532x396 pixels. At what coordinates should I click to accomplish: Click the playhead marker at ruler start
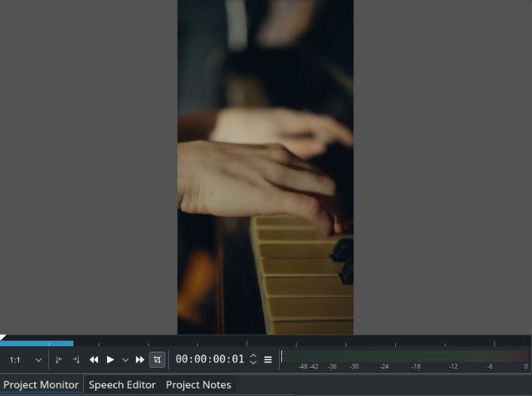pyautogui.click(x=3, y=337)
